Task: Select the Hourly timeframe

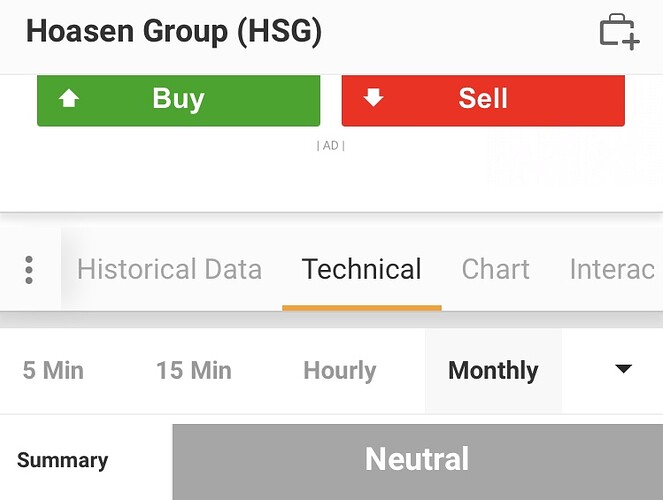Action: tap(339, 371)
